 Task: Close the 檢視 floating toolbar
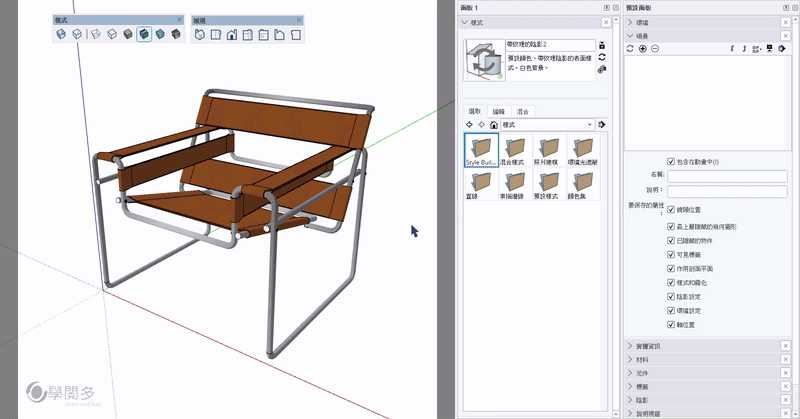coord(299,20)
